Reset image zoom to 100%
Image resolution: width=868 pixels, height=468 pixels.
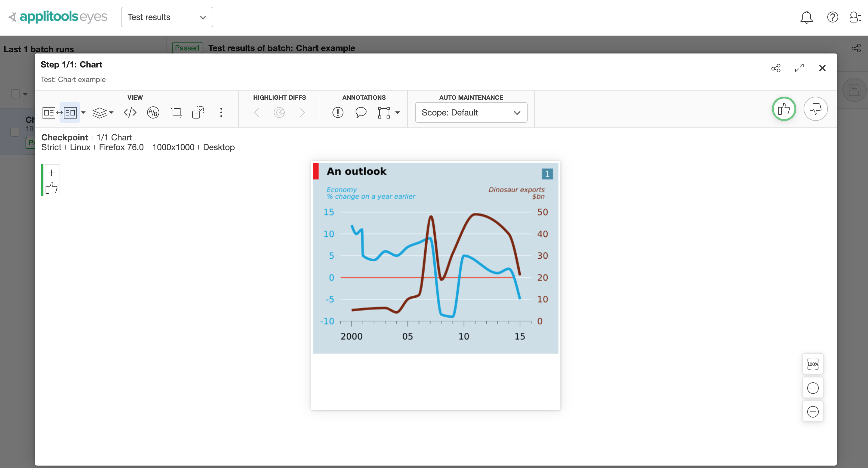(x=812, y=364)
